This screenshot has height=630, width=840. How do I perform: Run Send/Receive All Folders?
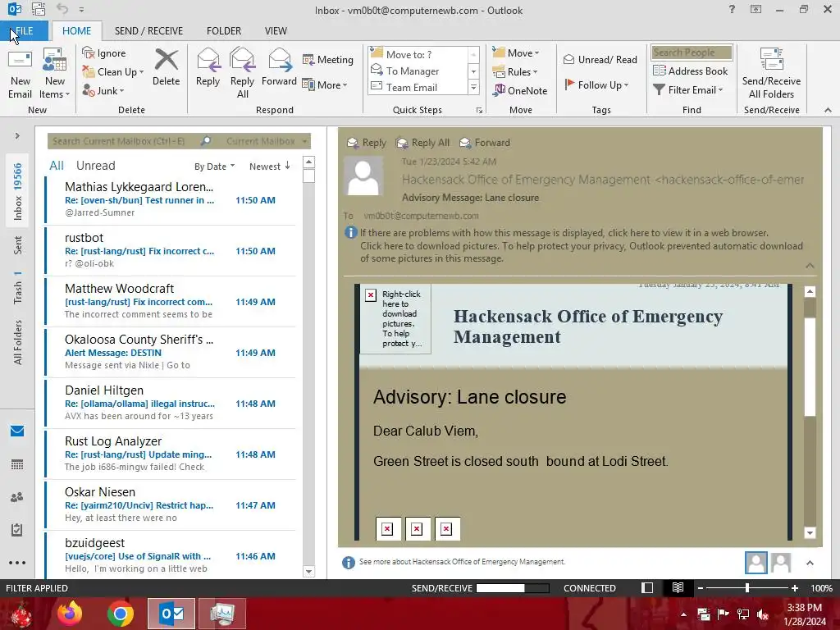point(771,74)
